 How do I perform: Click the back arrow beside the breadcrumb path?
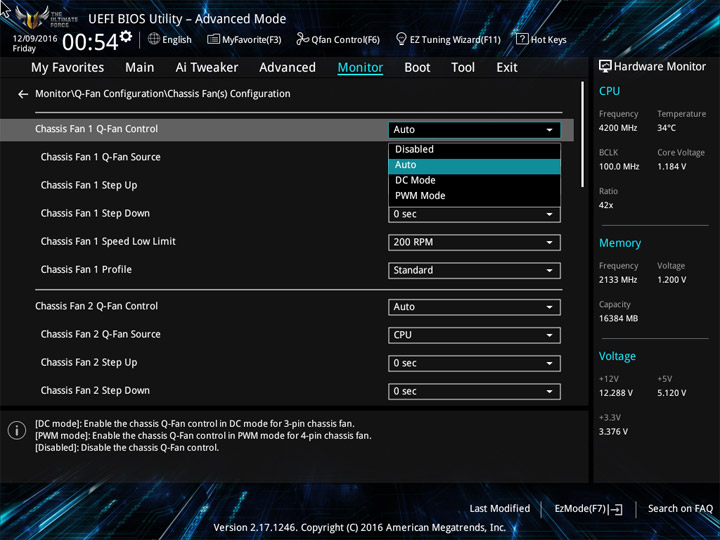23,94
